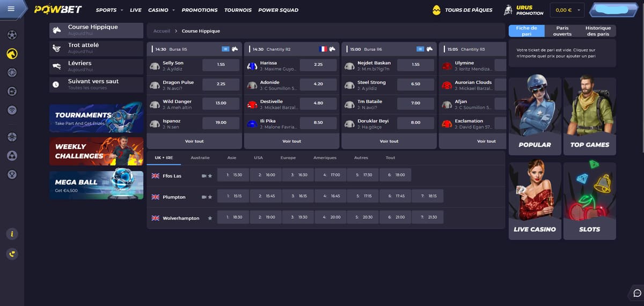Expand the Casino dropdown arrow

(x=174, y=10)
